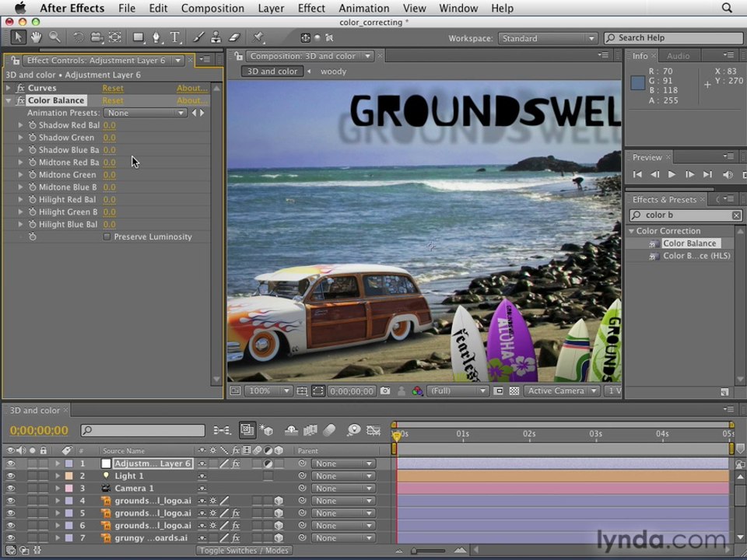The height and width of the screenshot is (560, 747).
Task: Click the Brainstorm timeline icon
Action: 353,430
